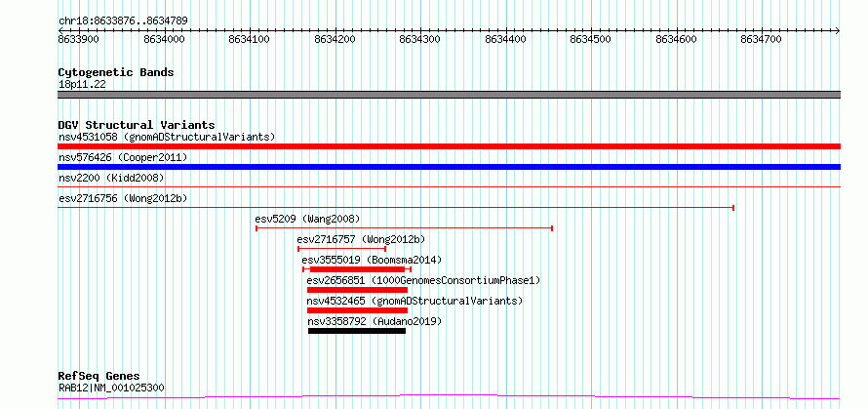Click ruler position 8634000
Image resolution: width=868 pixels, height=409 pixels.
(164, 39)
